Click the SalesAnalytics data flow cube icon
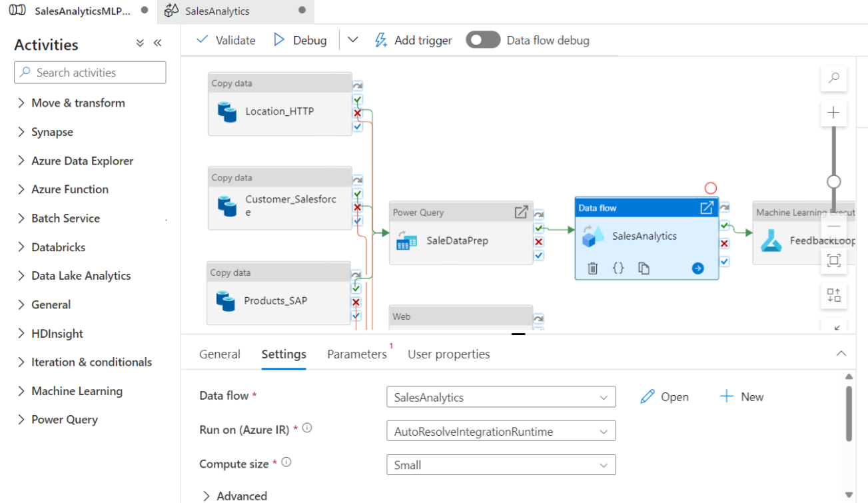The height and width of the screenshot is (503, 868). tap(593, 236)
